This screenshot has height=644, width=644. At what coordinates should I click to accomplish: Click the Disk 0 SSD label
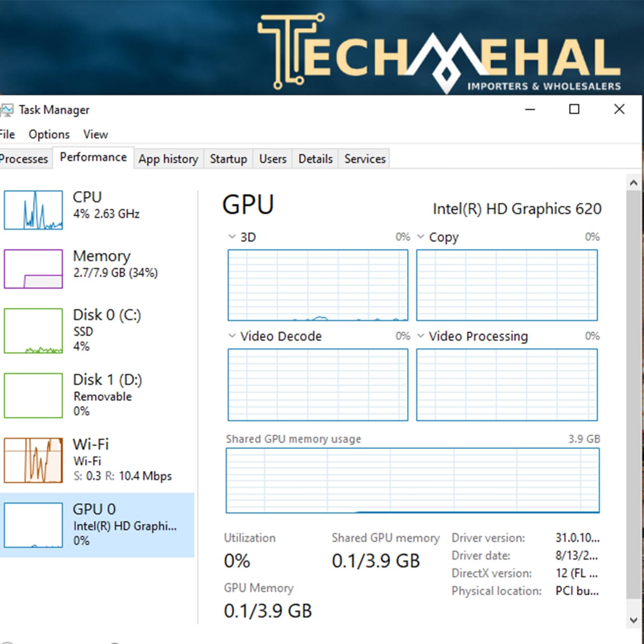pyautogui.click(x=83, y=332)
